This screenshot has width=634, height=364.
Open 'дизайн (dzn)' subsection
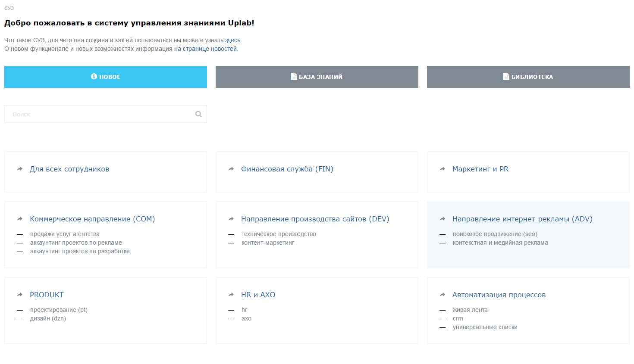point(48,318)
